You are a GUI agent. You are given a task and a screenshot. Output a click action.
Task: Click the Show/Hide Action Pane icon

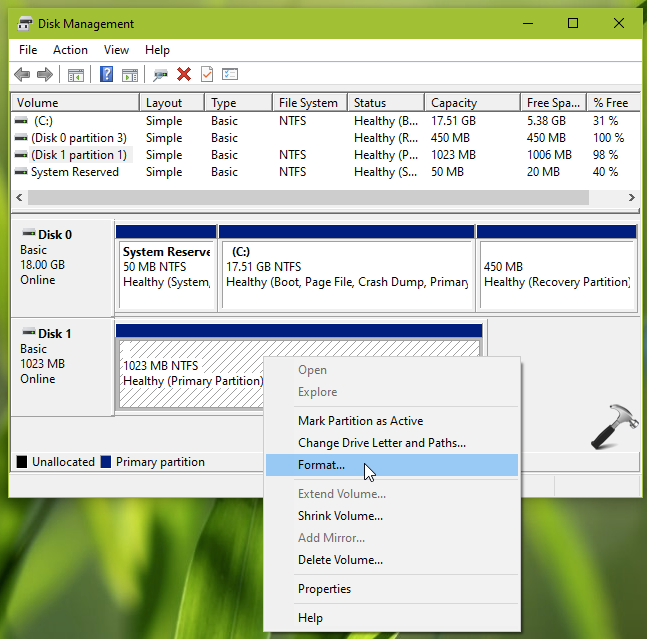tap(129, 75)
